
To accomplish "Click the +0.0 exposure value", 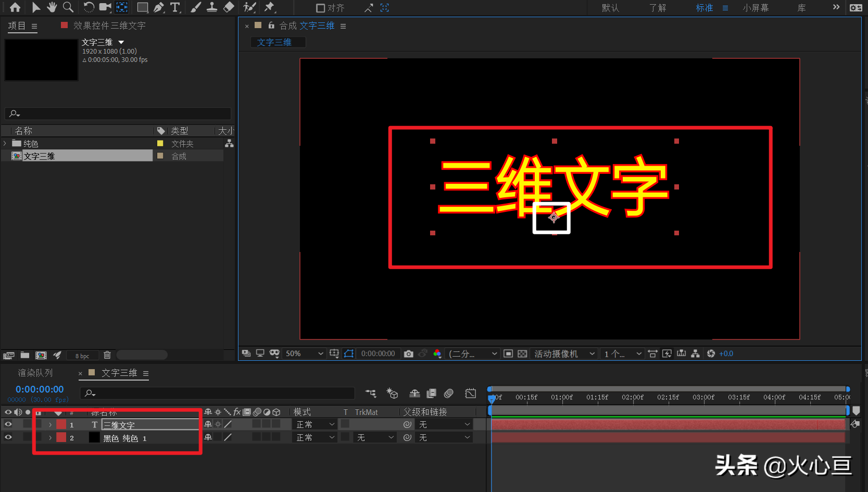I will coord(726,354).
